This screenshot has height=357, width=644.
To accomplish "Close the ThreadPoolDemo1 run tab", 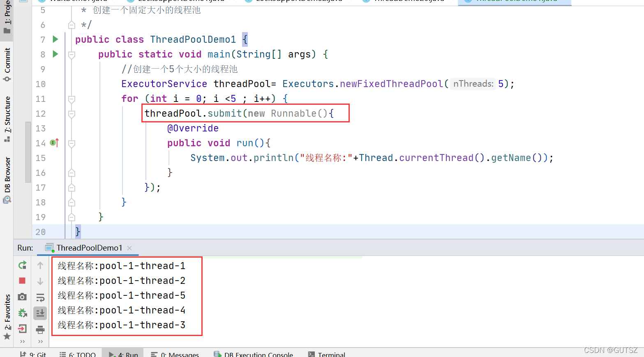I will pos(129,248).
